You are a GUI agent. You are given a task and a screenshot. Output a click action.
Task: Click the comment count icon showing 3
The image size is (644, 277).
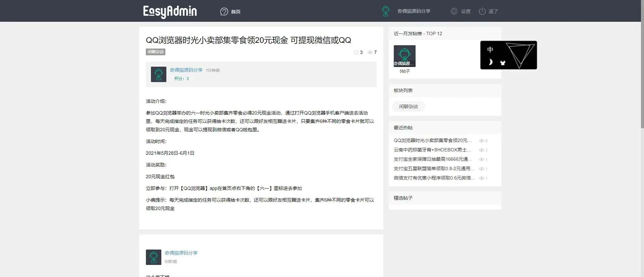(x=356, y=52)
